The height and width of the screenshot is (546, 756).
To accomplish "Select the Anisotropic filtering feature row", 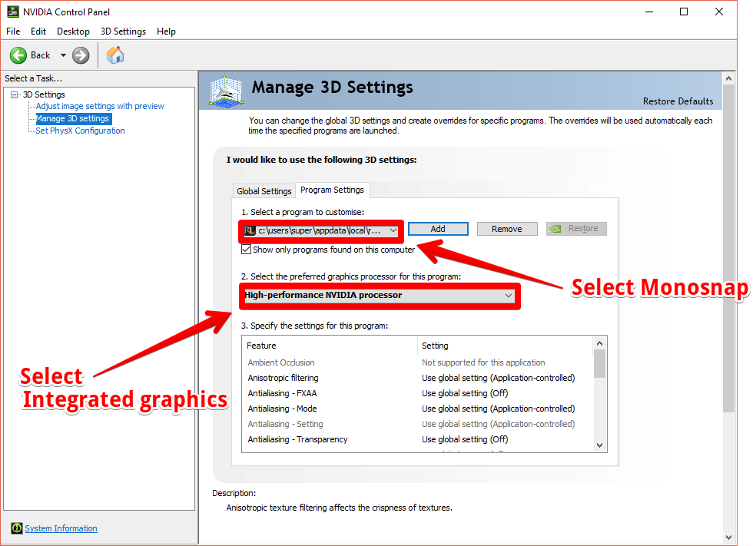I will click(417, 378).
